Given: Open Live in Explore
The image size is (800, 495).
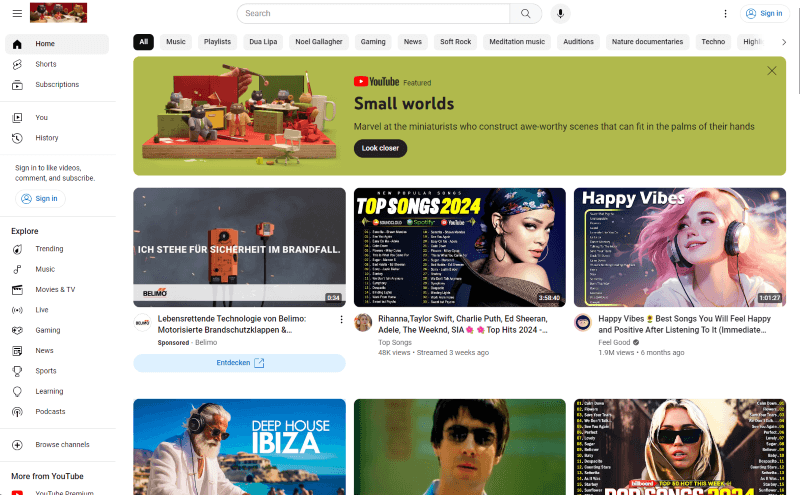Looking at the screenshot, I should [57, 310].
